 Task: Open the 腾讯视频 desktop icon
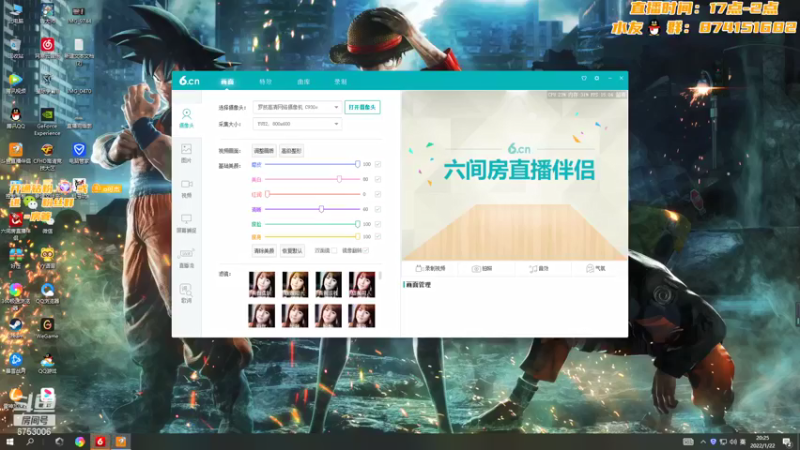[15, 83]
